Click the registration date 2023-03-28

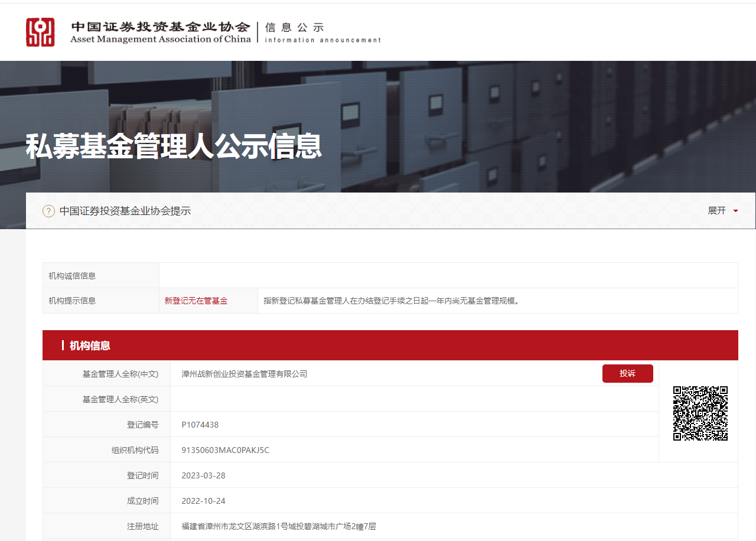(x=203, y=475)
